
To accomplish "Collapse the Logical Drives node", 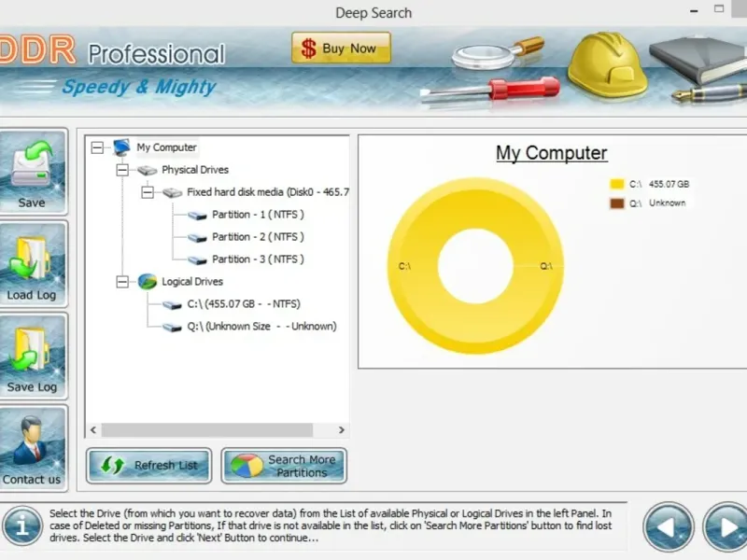I will pos(122,282).
